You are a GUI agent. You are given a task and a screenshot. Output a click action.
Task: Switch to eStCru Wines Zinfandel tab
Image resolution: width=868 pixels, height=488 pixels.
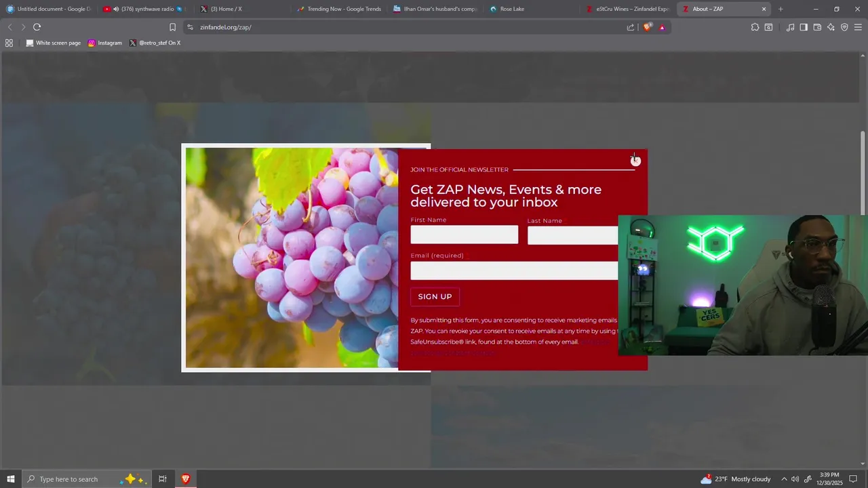coord(628,9)
